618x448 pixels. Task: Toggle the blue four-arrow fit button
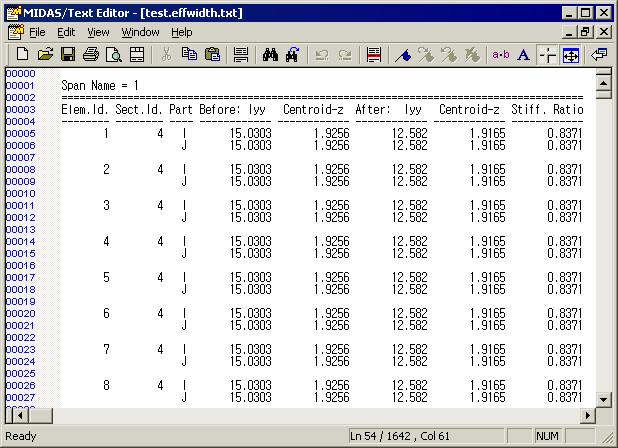point(571,55)
